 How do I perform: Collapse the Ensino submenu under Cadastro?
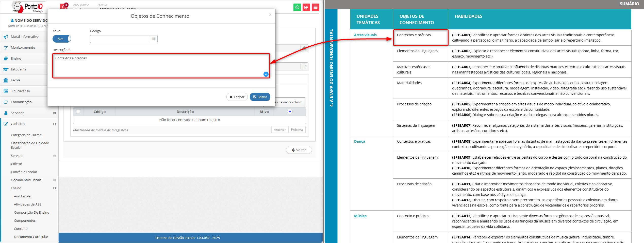click(54, 188)
